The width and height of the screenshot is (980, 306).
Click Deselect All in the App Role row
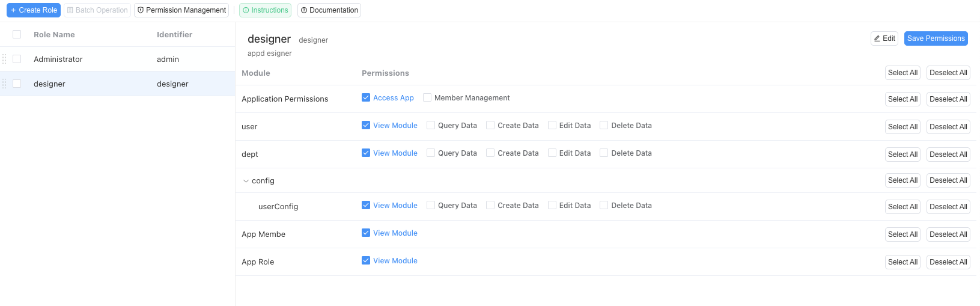[x=948, y=262]
